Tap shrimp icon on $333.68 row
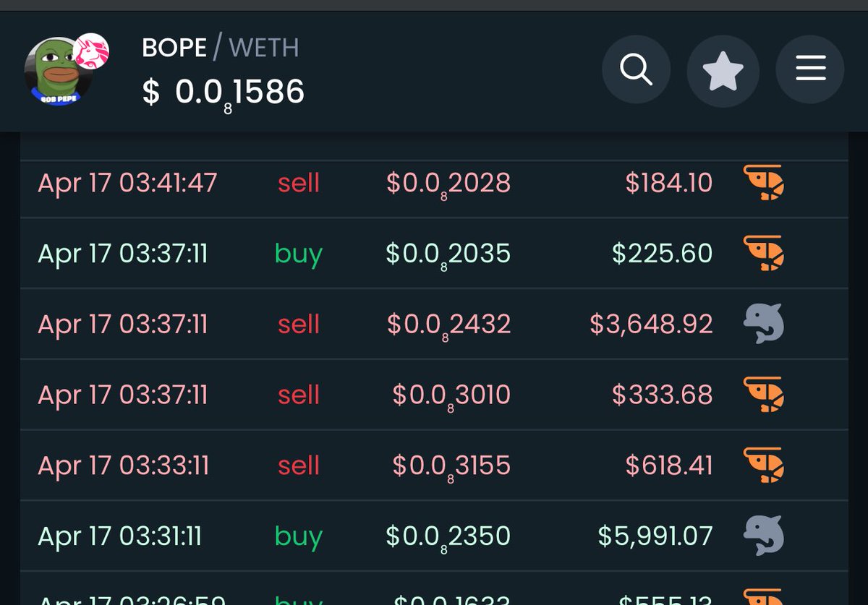This screenshot has height=605, width=868. 764,395
